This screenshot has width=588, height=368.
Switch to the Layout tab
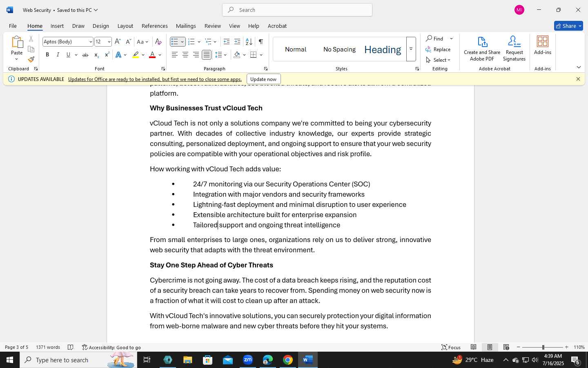pyautogui.click(x=125, y=26)
